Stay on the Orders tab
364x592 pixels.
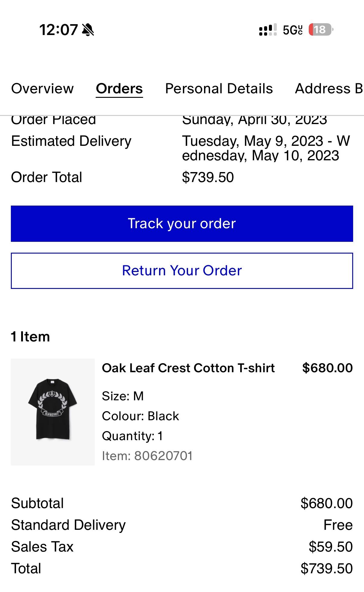tap(119, 88)
